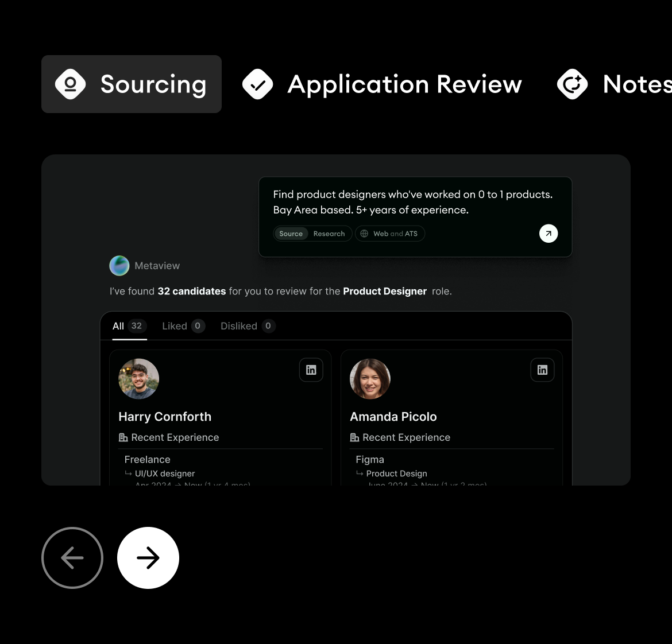Click the Metaview avatar icon
Screen dimensions: 672x644
pos(119,266)
